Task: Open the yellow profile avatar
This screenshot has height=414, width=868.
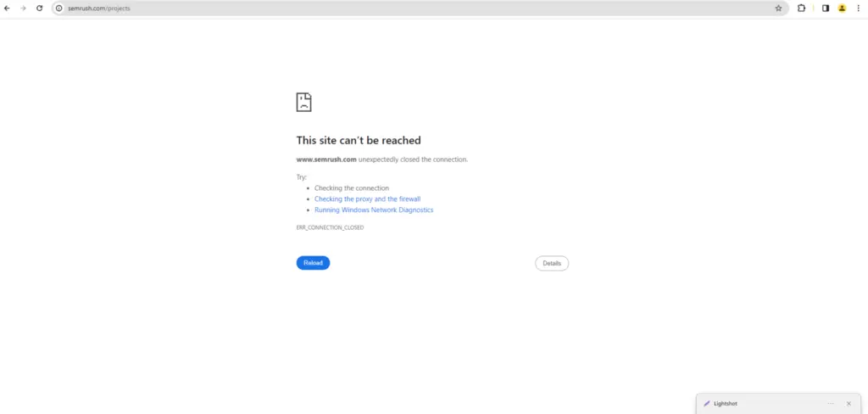Action: [x=842, y=8]
